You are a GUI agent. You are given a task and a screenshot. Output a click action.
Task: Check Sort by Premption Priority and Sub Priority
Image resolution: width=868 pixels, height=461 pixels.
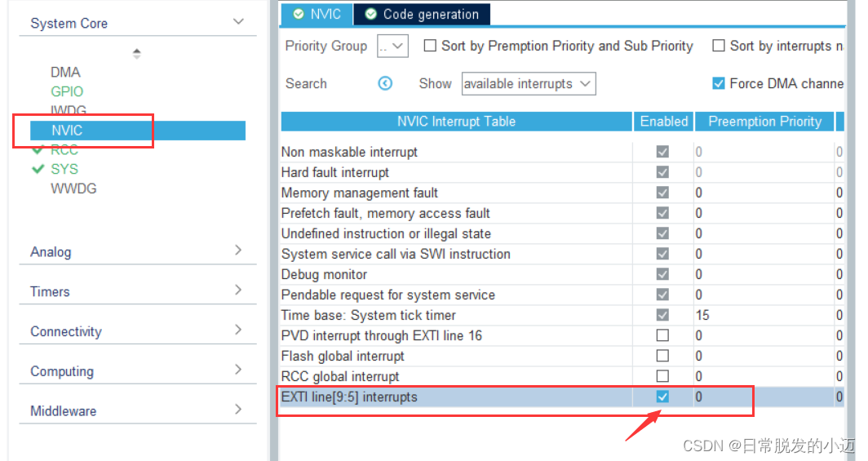pos(430,46)
